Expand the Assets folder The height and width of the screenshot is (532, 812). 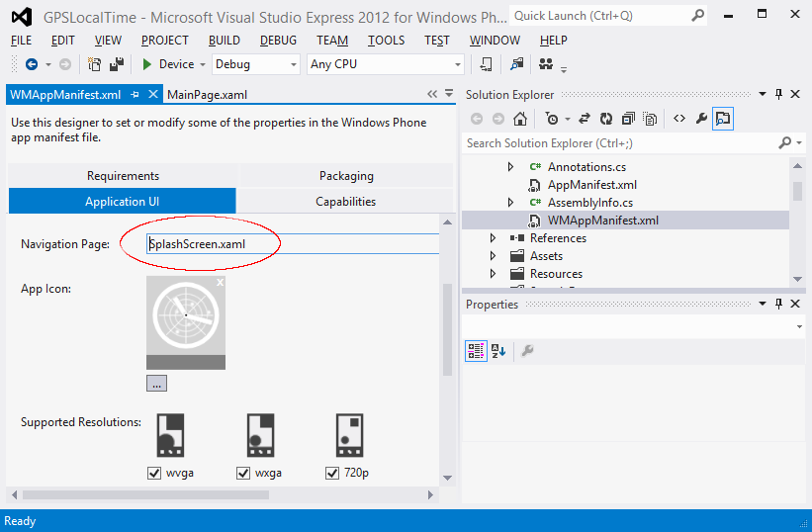(493, 256)
